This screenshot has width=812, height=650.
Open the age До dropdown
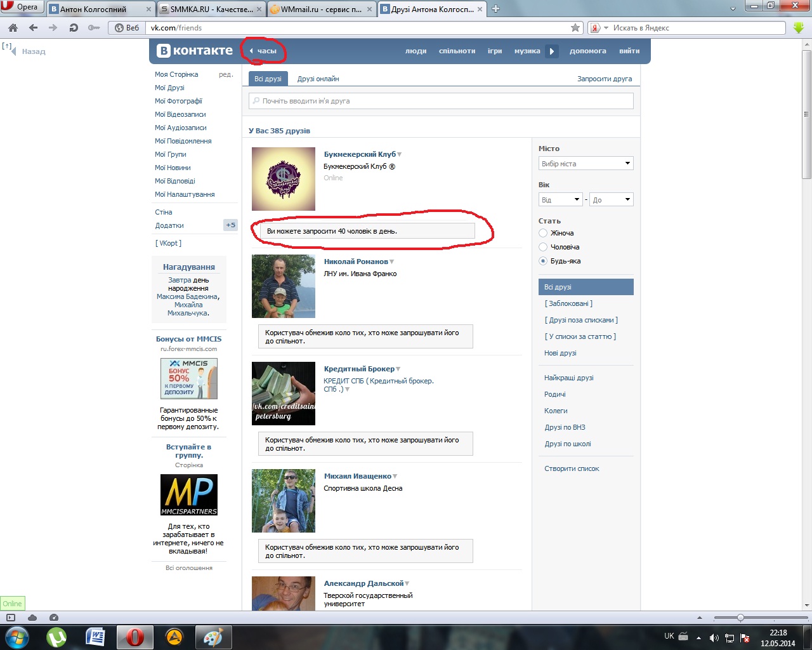[612, 200]
